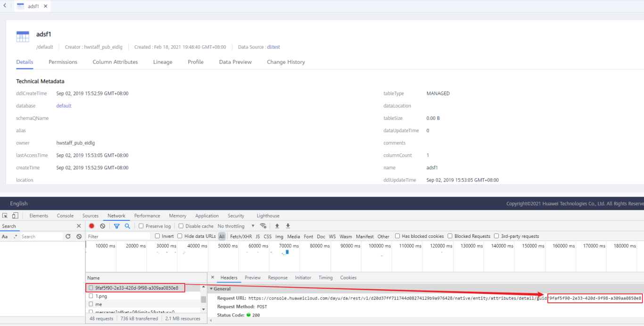The width and height of the screenshot is (644, 326).
Task: Refresh the search results in Search panel
Action: (68, 236)
